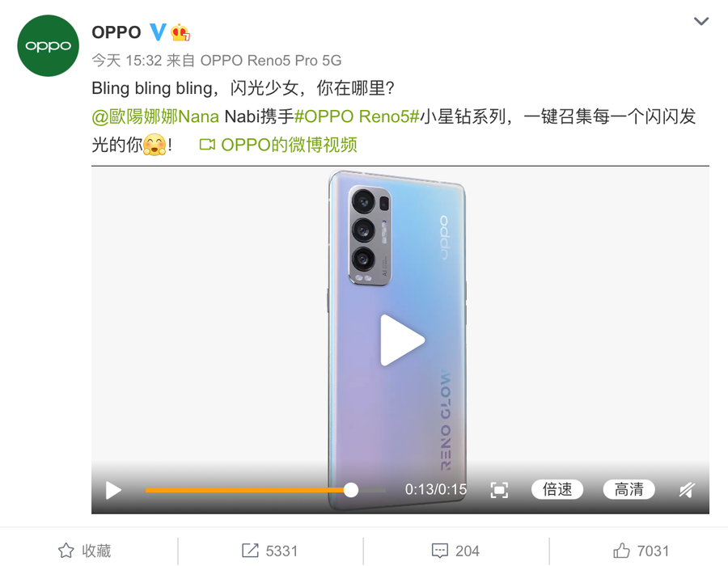Play video using the large center button
The height and width of the screenshot is (566, 728).
tap(402, 340)
